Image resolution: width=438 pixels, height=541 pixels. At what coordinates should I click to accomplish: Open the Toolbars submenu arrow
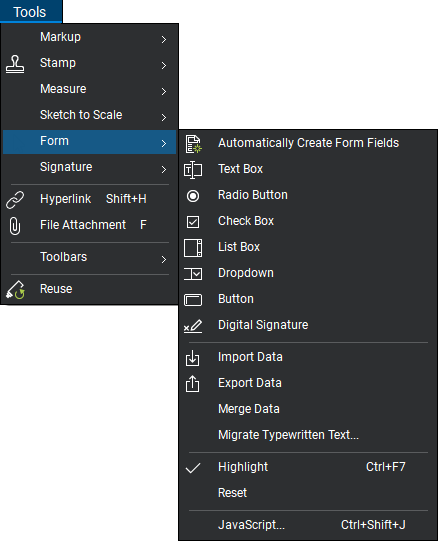coord(164,259)
